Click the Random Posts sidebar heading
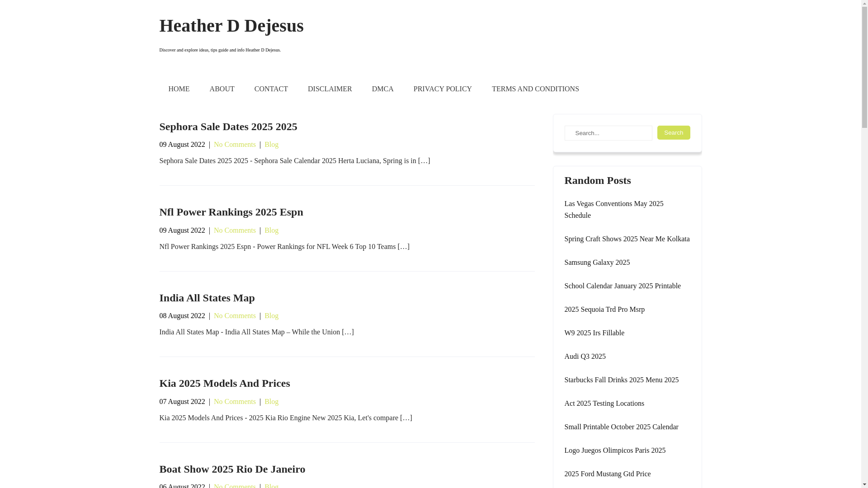The image size is (868, 488). point(597,180)
